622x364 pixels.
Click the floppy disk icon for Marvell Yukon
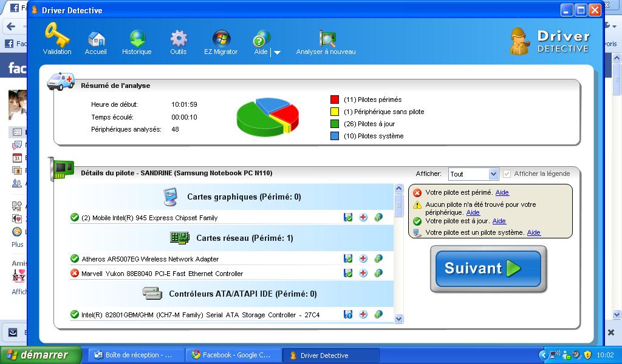348,273
